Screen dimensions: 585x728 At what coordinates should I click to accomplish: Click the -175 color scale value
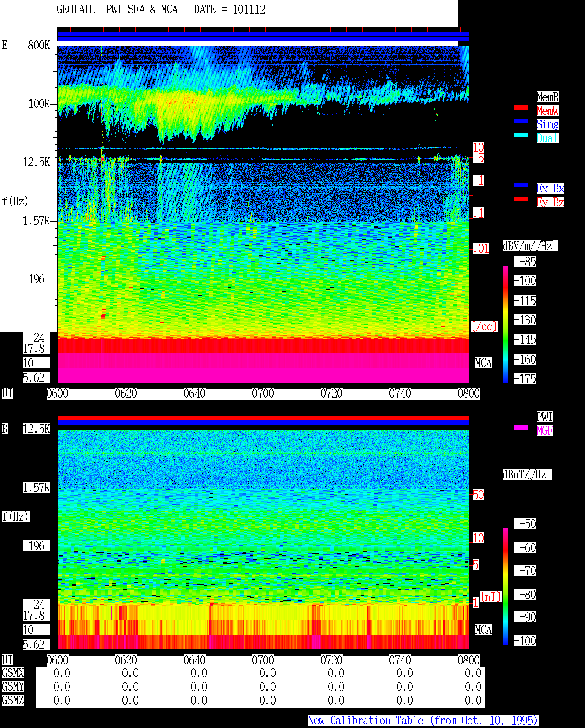(525, 379)
